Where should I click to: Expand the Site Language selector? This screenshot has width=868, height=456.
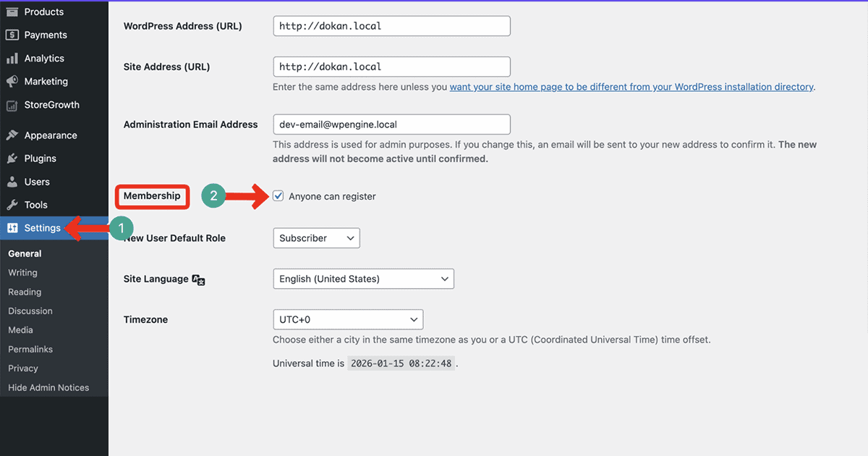pyautogui.click(x=363, y=278)
